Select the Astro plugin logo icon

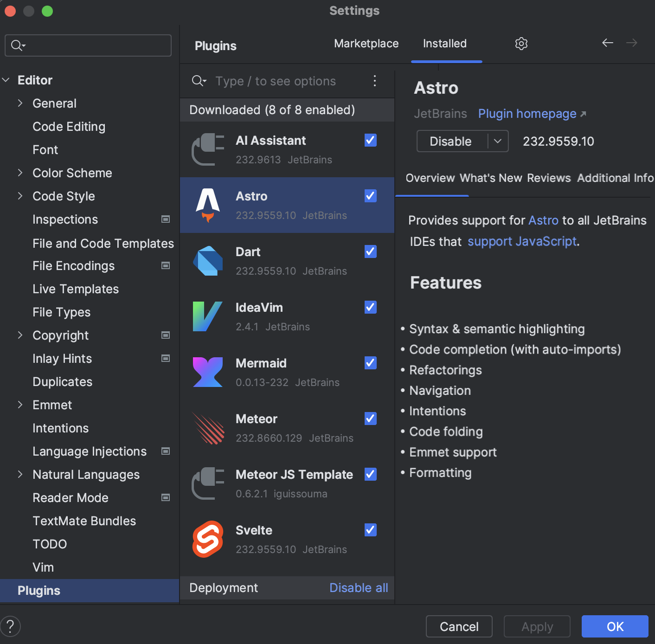point(207,205)
